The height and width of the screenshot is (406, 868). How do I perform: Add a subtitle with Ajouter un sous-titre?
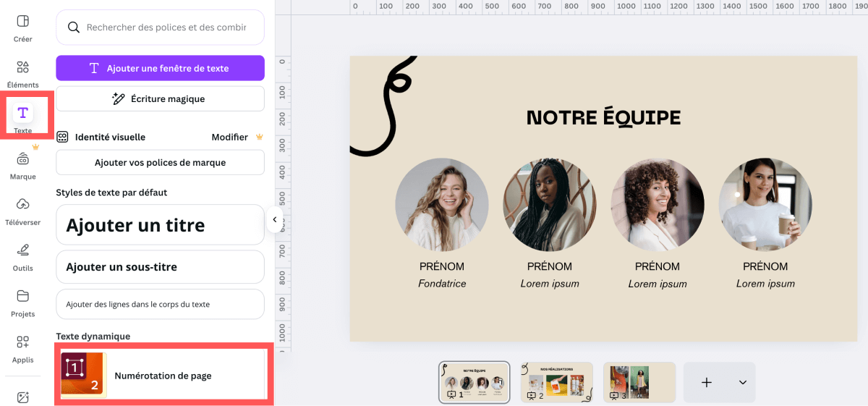coord(160,267)
